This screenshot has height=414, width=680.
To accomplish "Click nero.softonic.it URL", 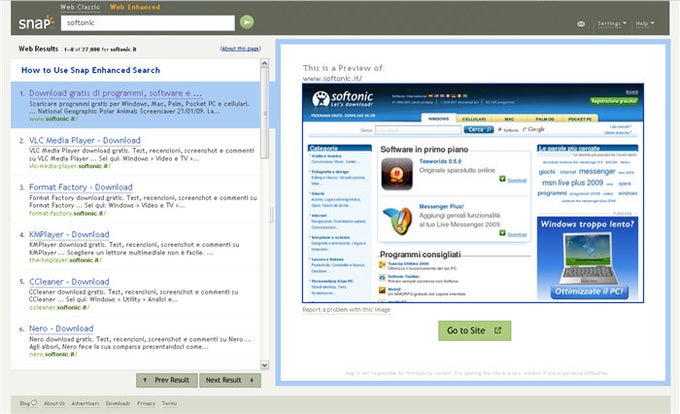I will click(x=53, y=354).
